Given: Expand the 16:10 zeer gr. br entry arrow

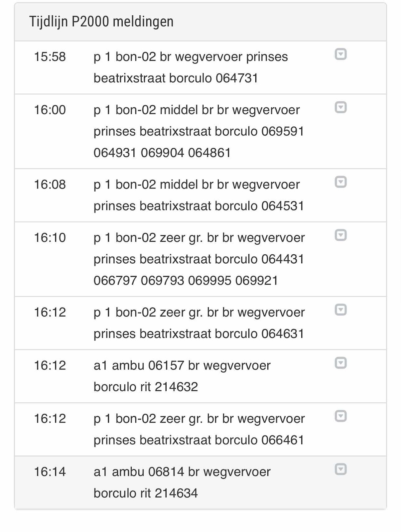Looking at the screenshot, I should pos(340,235).
